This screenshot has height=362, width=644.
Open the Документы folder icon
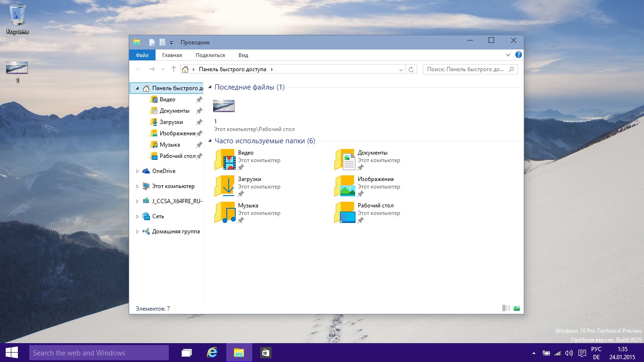(x=345, y=159)
